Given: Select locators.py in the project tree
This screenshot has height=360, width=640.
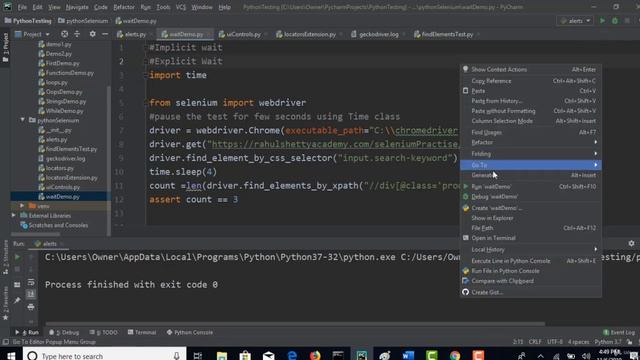Looking at the screenshot, I should click(60, 168).
